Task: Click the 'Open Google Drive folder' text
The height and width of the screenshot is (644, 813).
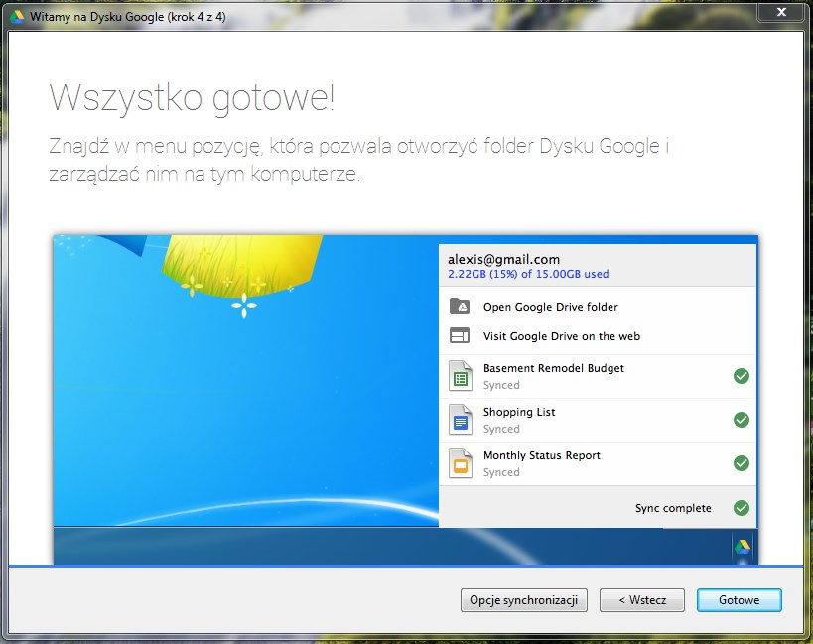Action: click(x=551, y=307)
